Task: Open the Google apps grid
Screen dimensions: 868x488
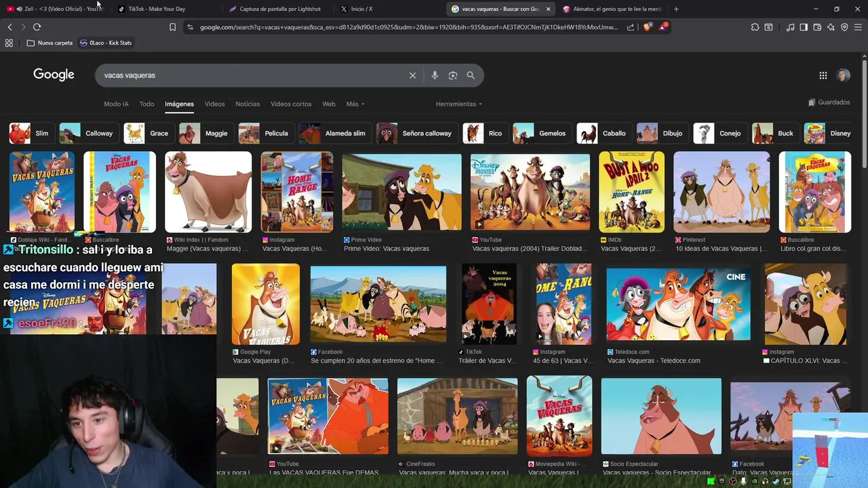Action: pyautogui.click(x=823, y=75)
